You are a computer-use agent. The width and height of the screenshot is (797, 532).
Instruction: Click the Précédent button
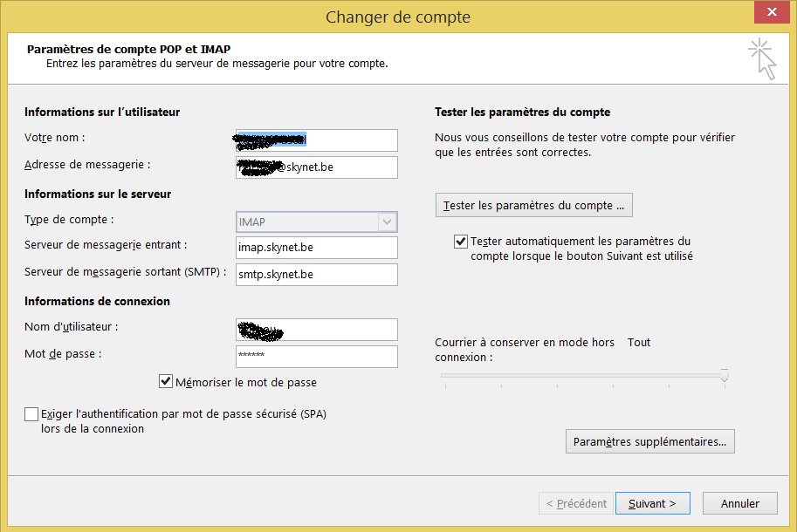coord(576,503)
